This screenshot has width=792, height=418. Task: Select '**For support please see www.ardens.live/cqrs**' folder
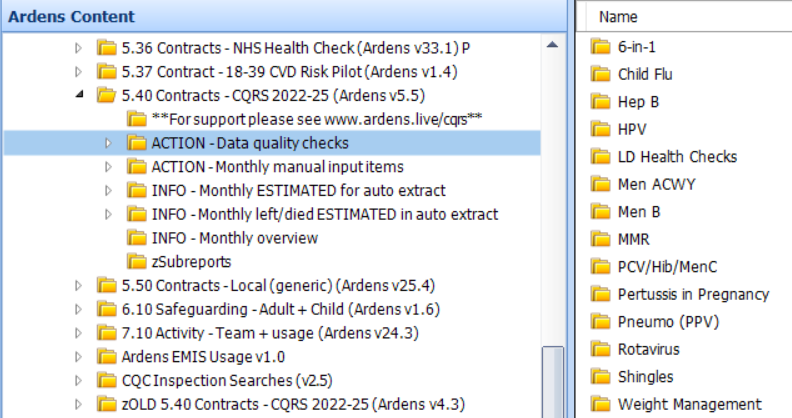[317, 119]
